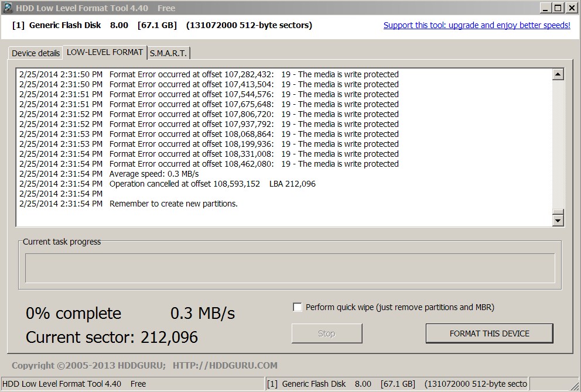Maximize the HDD Low Level Format window

pos(558,8)
